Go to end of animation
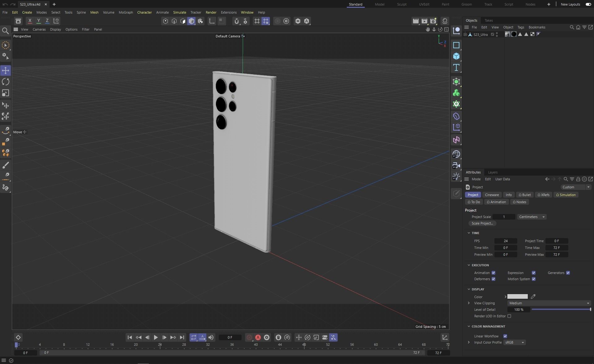Screen dimensions: 594x364 click(x=182, y=337)
